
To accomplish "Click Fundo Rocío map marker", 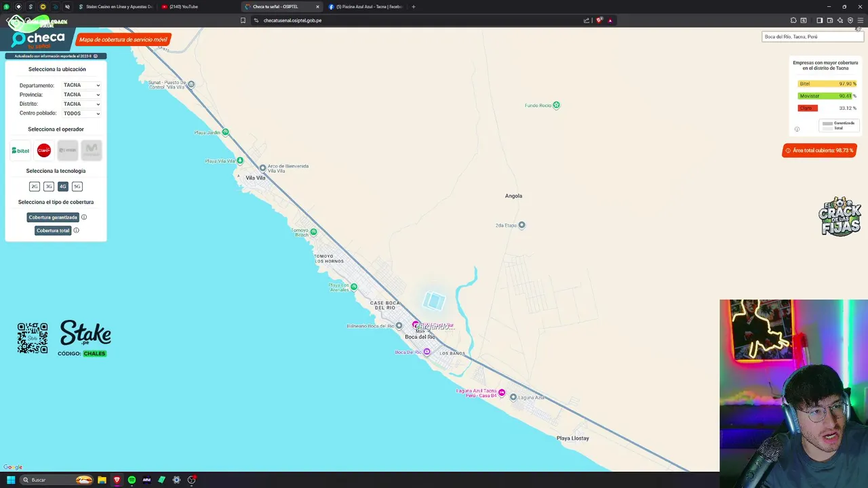I will (557, 105).
